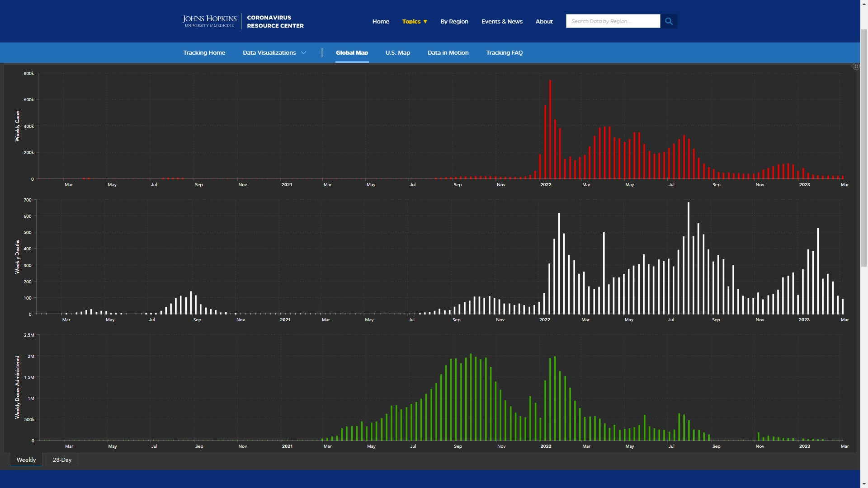The width and height of the screenshot is (868, 488).
Task: Open the By Region menu item
Action: tap(454, 21)
